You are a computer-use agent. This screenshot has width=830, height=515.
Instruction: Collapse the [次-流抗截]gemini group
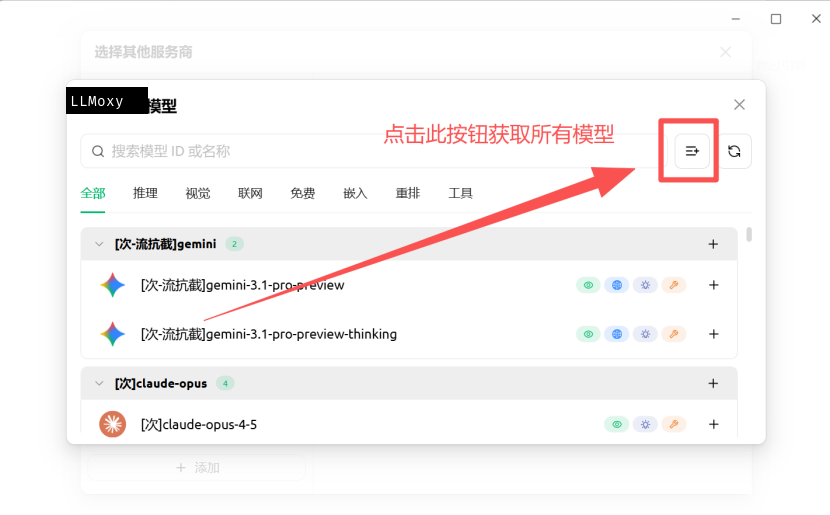[x=98, y=244]
